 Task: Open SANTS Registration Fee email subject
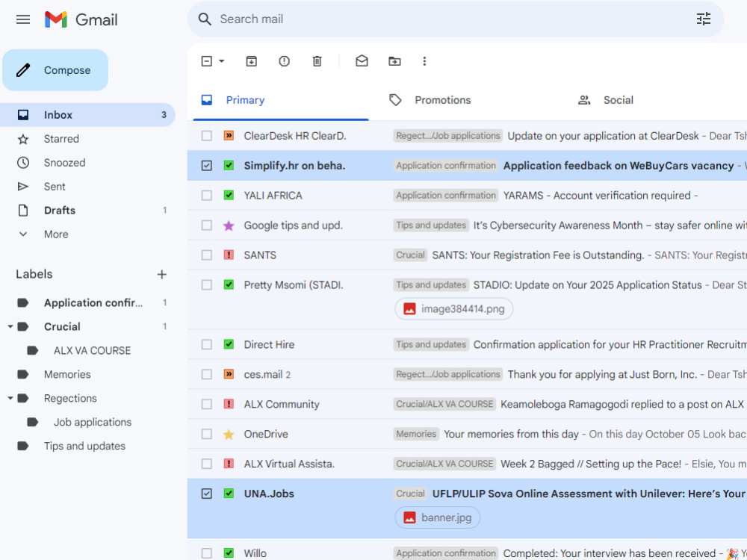pos(538,255)
